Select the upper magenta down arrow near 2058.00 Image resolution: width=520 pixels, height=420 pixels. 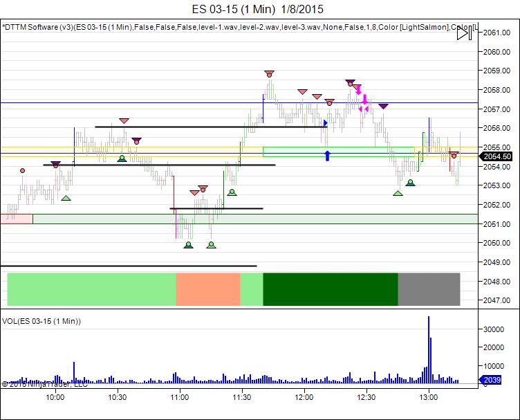(x=358, y=89)
